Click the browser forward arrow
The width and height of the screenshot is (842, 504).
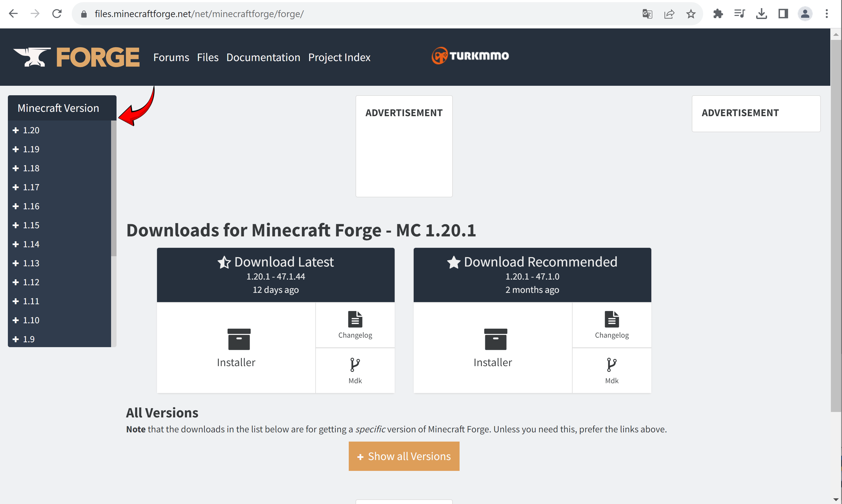coord(35,14)
